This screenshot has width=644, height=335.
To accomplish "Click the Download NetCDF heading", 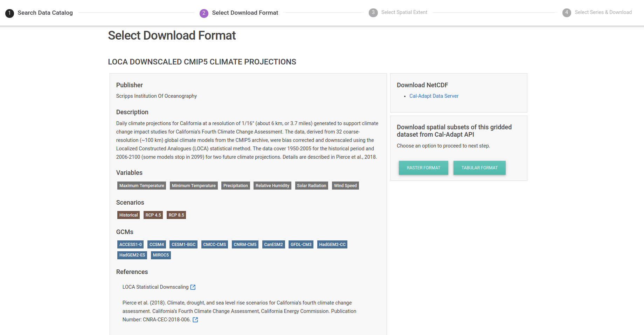I will click(422, 85).
